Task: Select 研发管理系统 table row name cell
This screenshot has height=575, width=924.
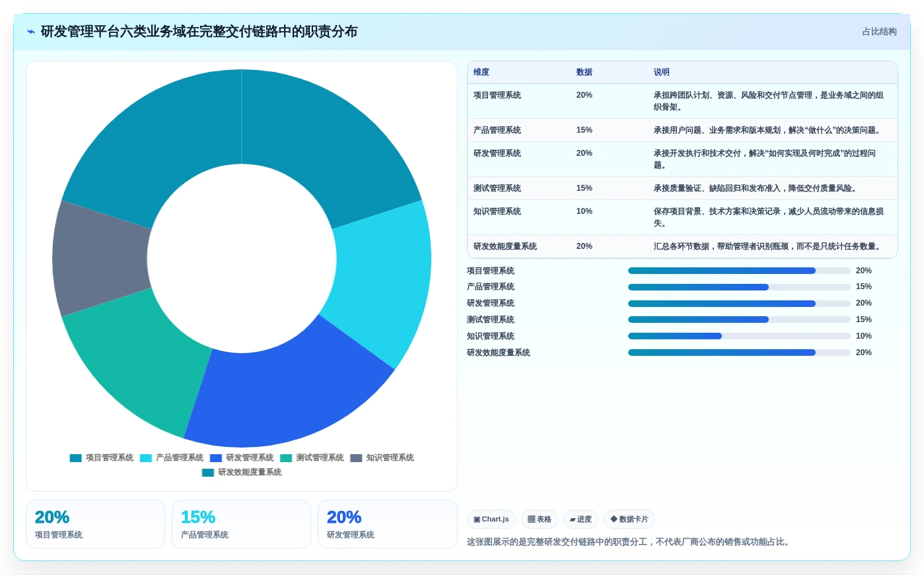Action: click(x=497, y=154)
